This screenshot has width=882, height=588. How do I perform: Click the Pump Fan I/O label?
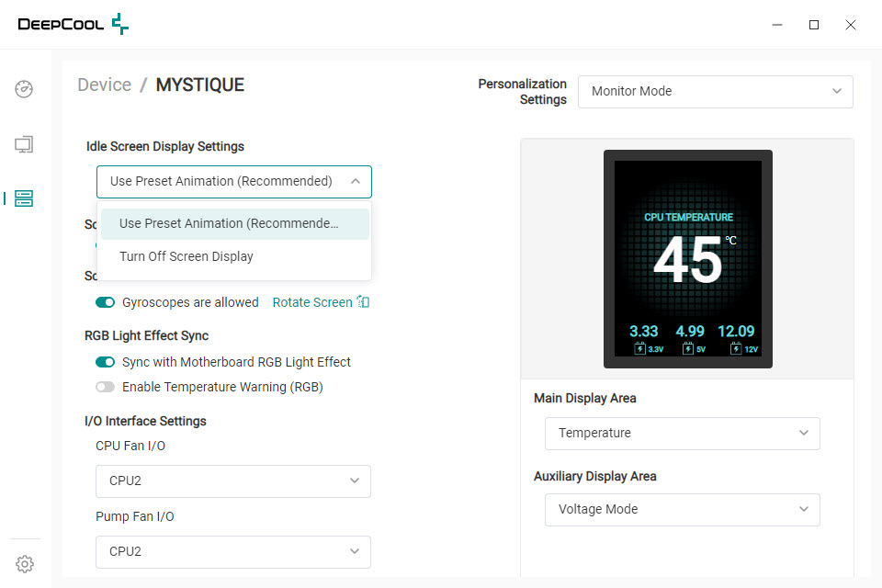pyautogui.click(x=135, y=516)
